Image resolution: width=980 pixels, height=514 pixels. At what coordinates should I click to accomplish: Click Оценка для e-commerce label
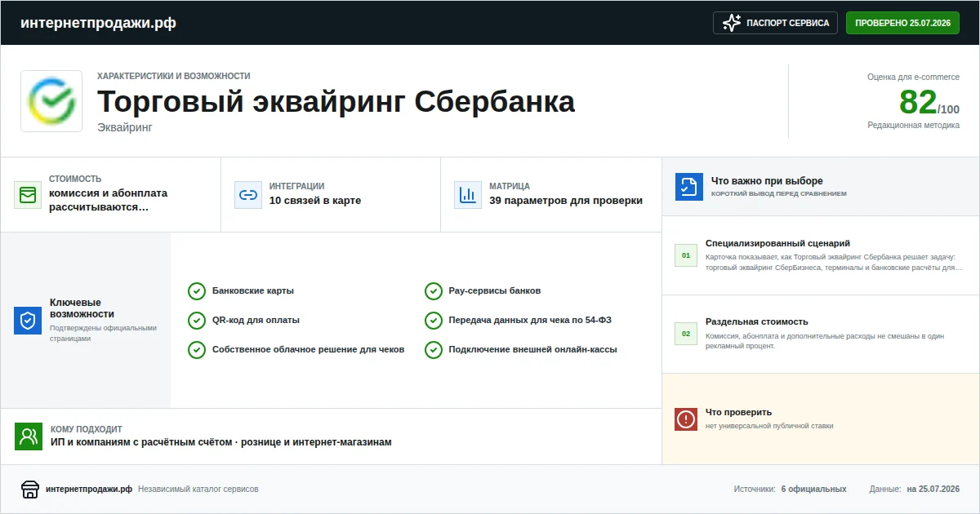913,77
